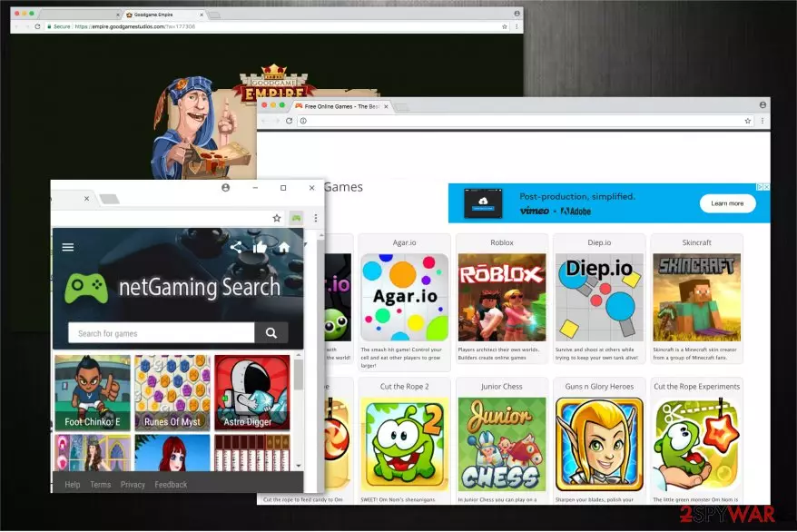Viewport: 797px width, 532px height.
Task: Open the Astro Digger game tile
Action: tap(251, 392)
